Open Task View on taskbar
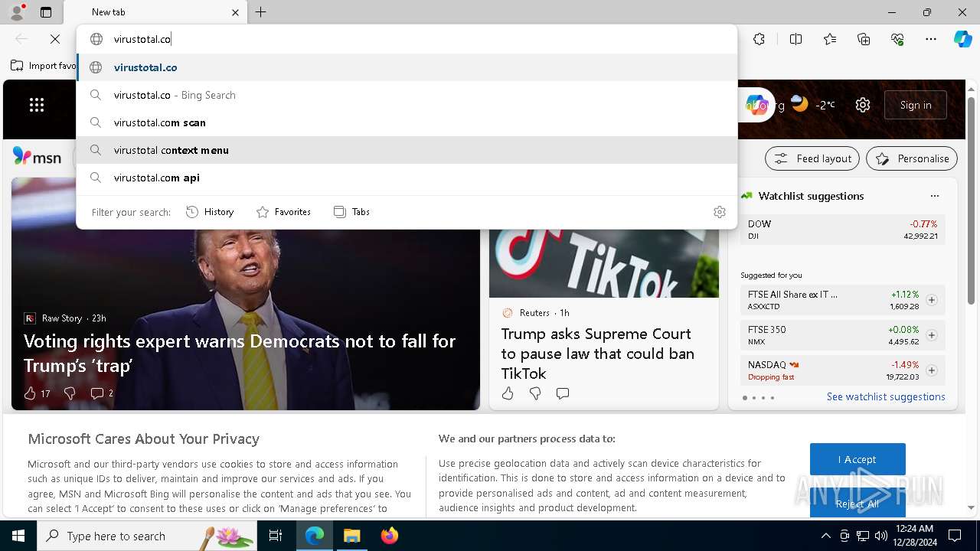The height and width of the screenshot is (551, 980). click(276, 536)
